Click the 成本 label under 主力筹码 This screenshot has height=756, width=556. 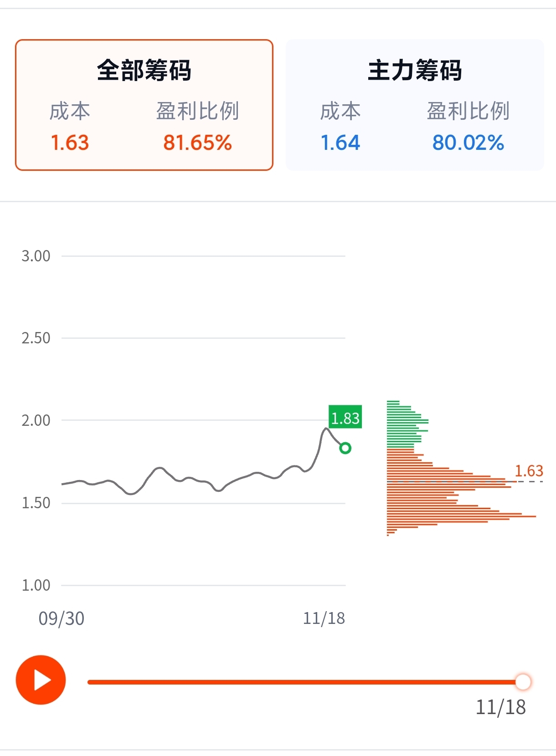[x=340, y=111]
